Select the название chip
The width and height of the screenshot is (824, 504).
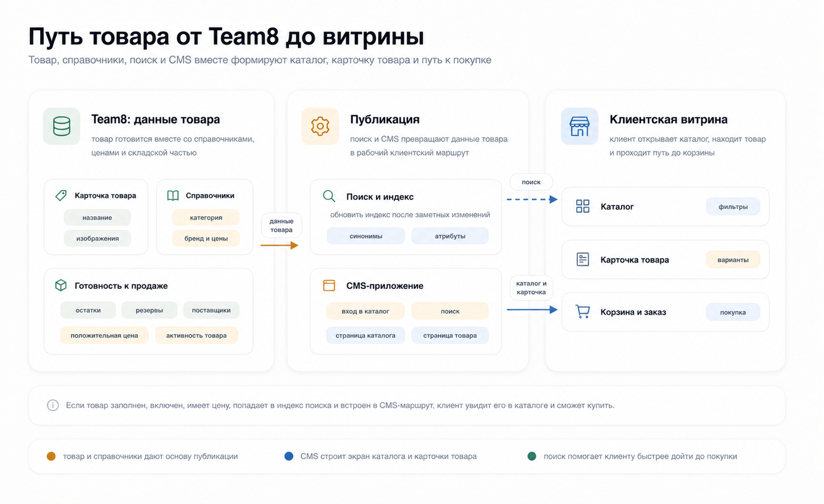point(97,217)
